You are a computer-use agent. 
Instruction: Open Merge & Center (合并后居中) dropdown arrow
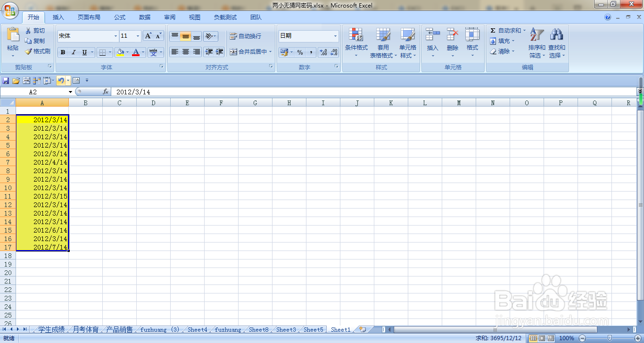pyautogui.click(x=271, y=52)
